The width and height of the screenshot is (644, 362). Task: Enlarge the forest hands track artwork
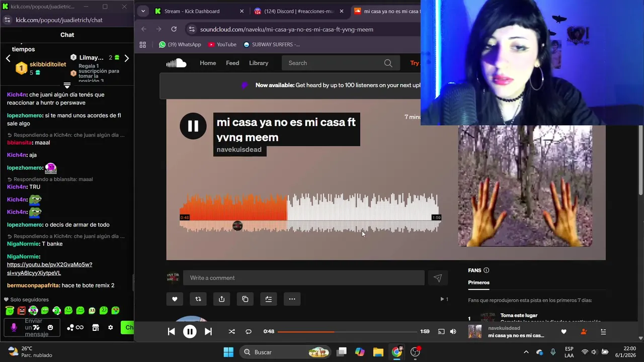[525, 186]
